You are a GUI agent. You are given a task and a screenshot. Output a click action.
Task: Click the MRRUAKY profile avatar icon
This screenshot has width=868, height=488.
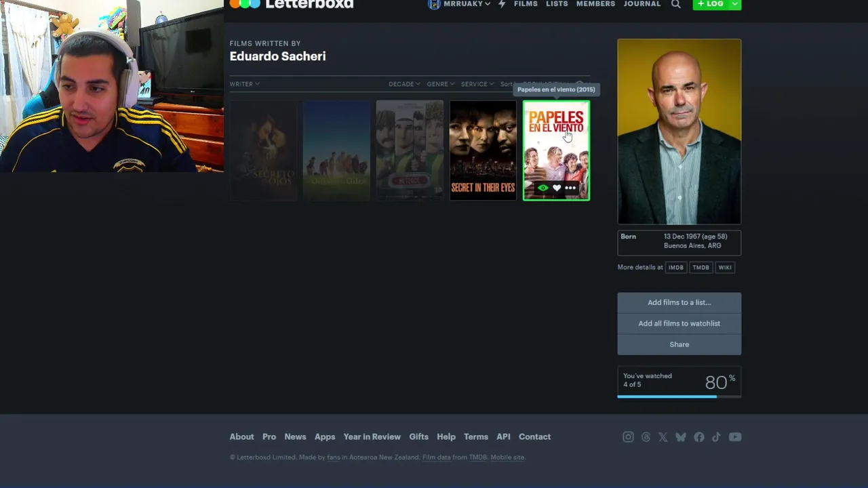(x=434, y=4)
